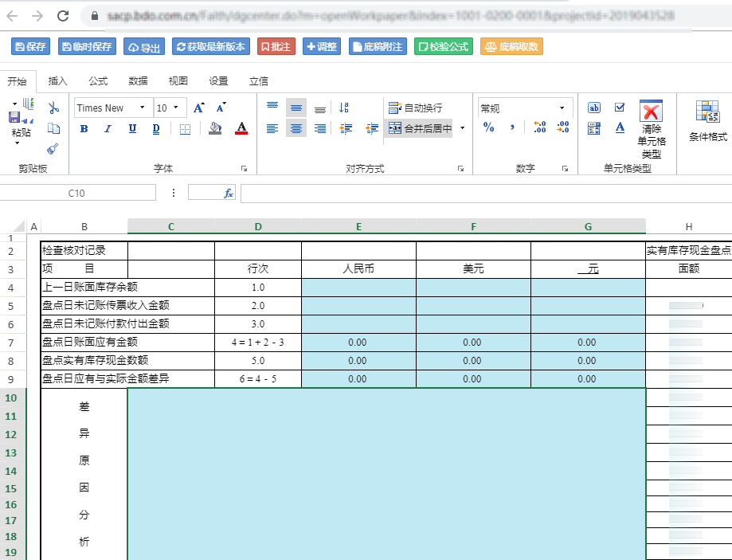
Task: Expand the 合并后居中 dropdown arrow
Action: pos(463,128)
